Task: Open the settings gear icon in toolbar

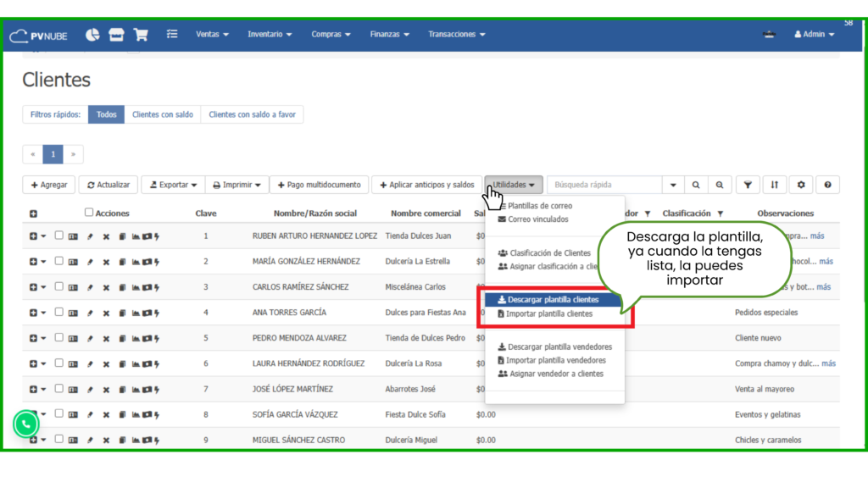Action: pyautogui.click(x=801, y=185)
